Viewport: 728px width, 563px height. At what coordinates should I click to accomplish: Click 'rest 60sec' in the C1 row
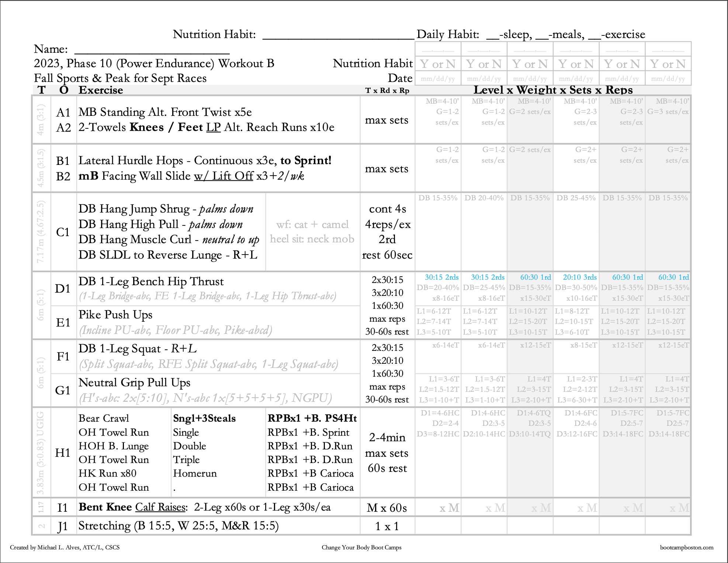tap(387, 255)
